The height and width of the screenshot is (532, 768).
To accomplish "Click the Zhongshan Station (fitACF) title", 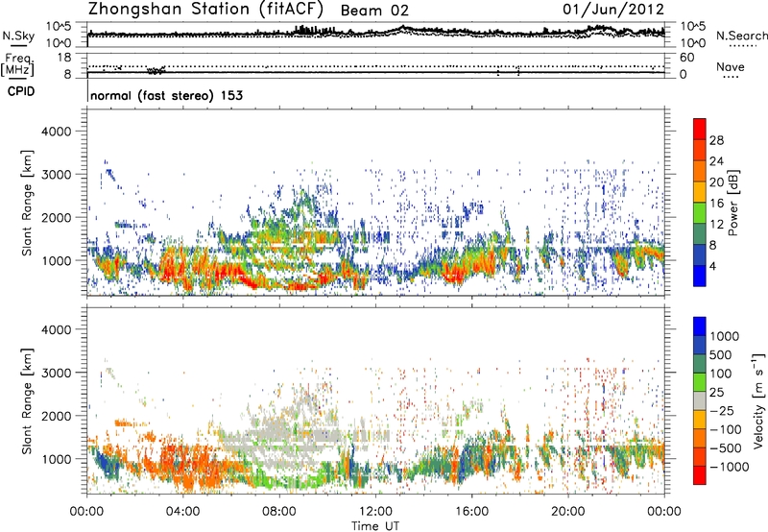I will pos(205,10).
